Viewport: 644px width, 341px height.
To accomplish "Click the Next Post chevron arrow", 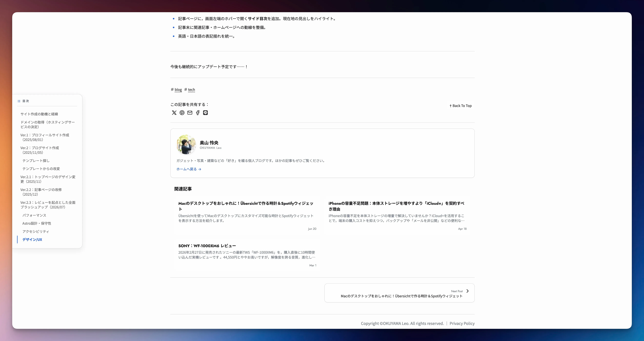I will [467, 291].
